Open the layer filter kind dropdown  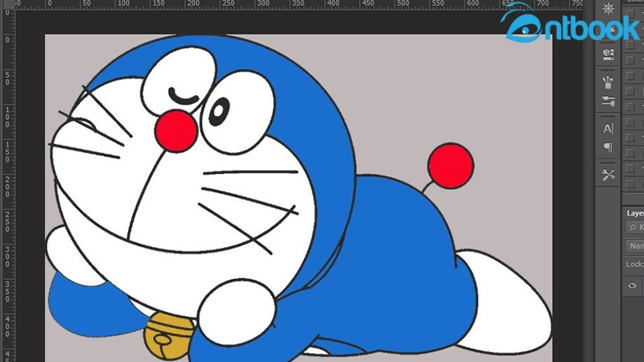[635, 228]
